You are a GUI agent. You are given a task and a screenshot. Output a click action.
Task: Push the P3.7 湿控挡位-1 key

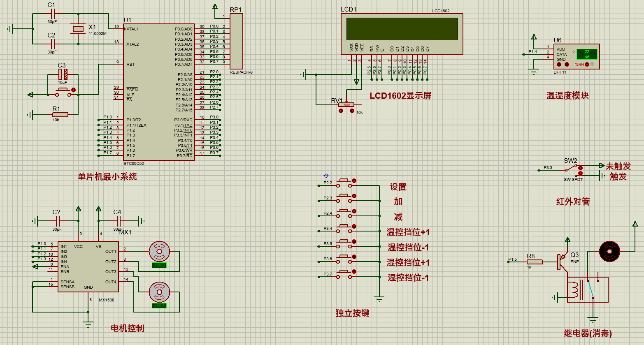344,274
